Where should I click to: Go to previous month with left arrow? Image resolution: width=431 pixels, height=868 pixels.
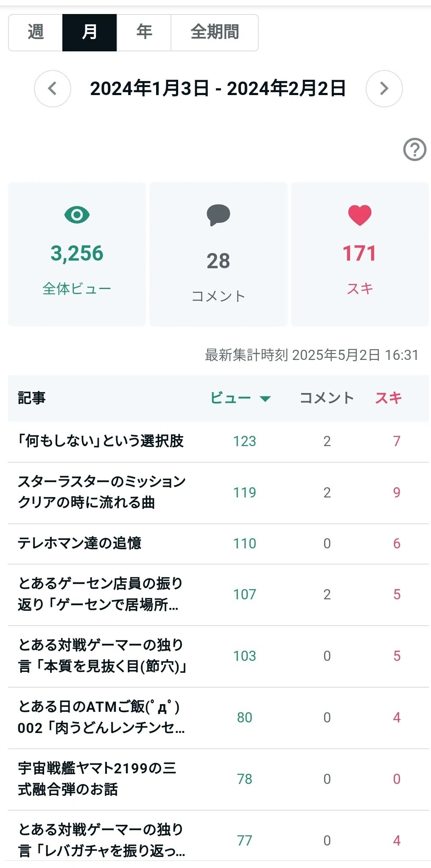click(x=53, y=89)
